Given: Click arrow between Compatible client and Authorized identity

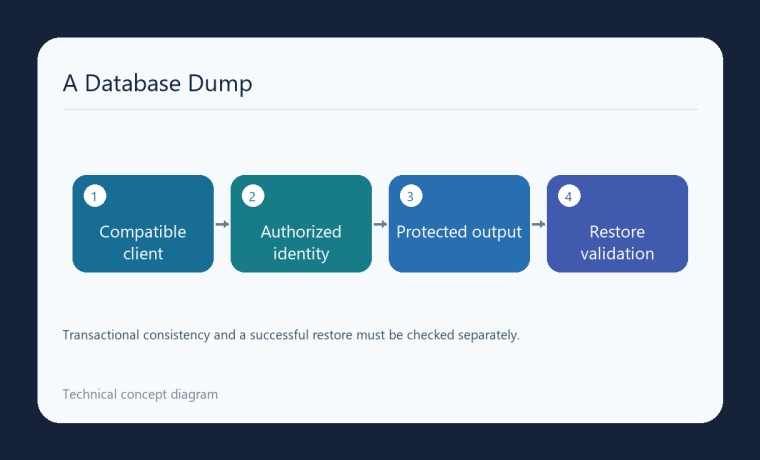Looking at the screenshot, I should tap(222, 224).
